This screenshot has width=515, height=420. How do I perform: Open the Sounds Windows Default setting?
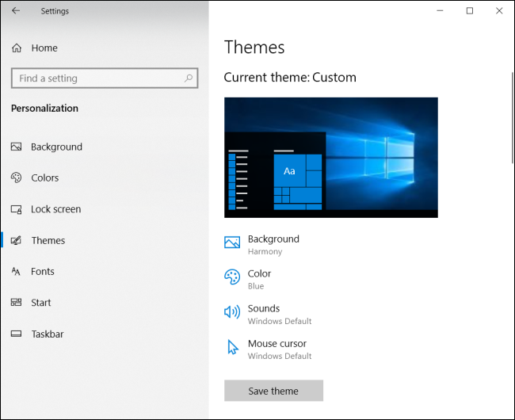coord(279,314)
